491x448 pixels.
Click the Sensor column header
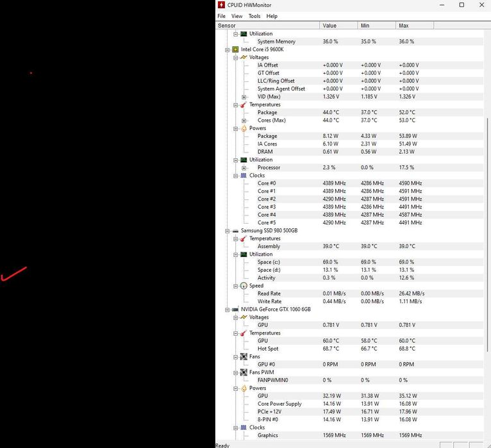(268, 26)
